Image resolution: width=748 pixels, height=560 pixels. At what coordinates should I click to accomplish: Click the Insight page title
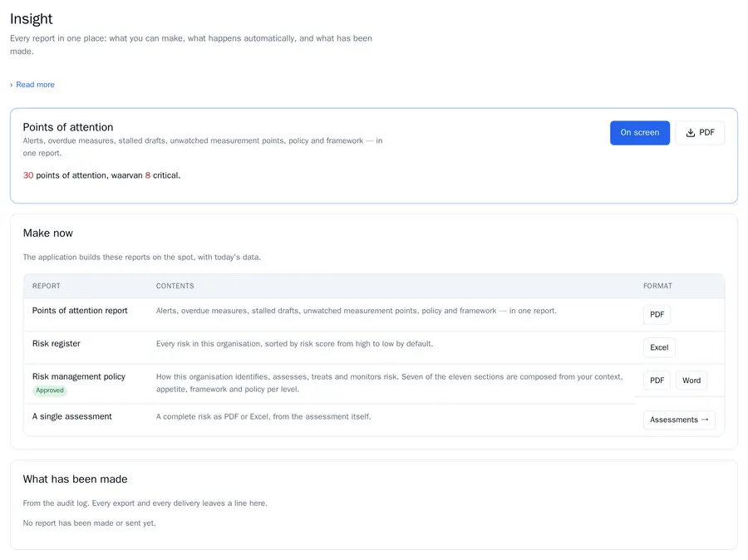(x=31, y=18)
